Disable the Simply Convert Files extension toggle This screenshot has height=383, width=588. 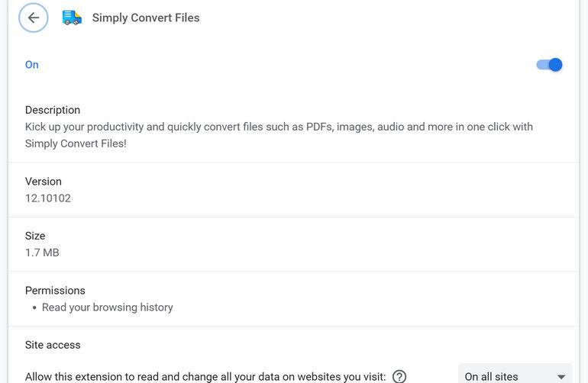(550, 65)
